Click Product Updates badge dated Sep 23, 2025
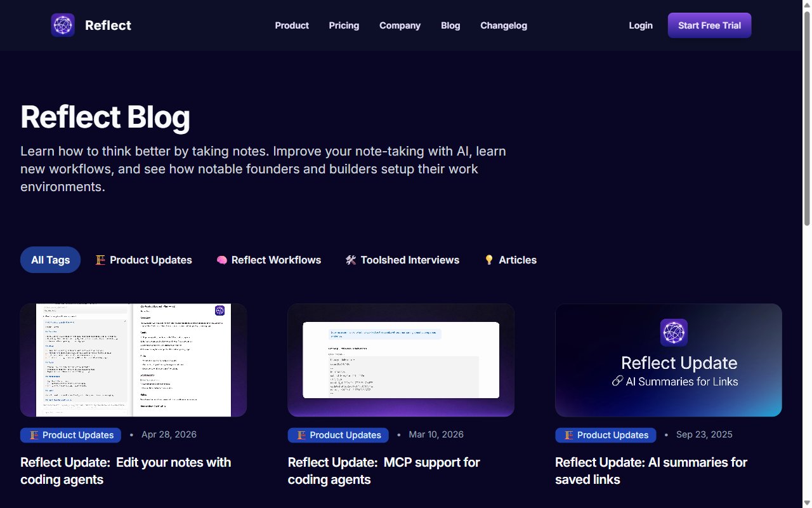The height and width of the screenshot is (508, 812). click(x=606, y=435)
